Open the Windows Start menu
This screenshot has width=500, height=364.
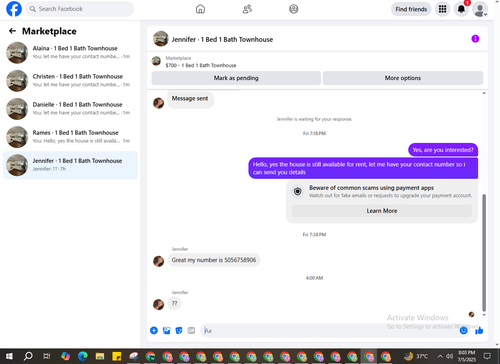[x=9, y=356]
